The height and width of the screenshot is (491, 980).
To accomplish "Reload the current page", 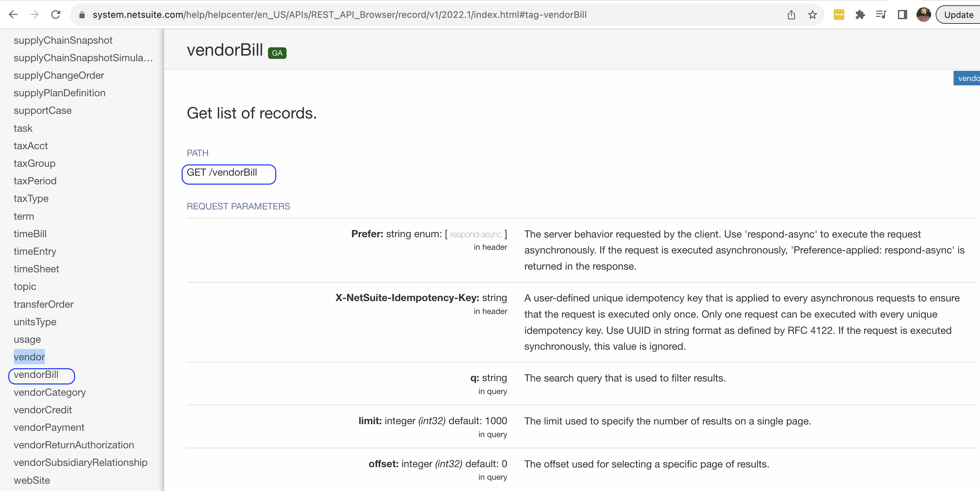I will 56,15.
